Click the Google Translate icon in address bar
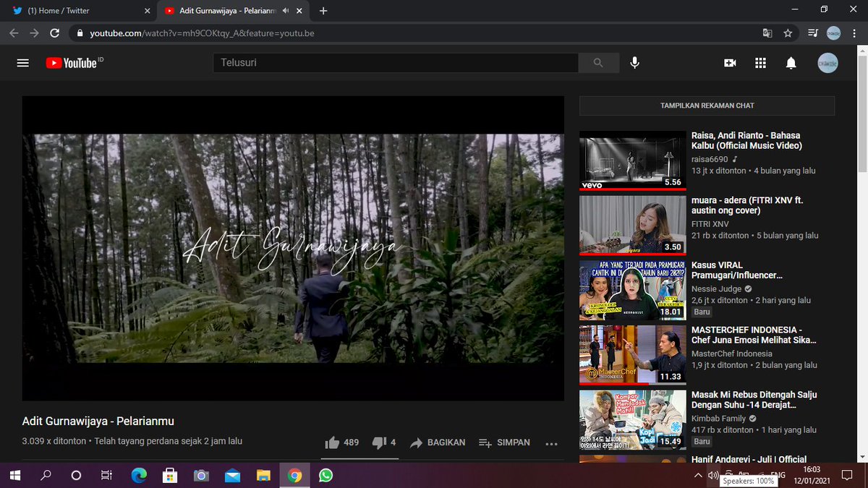The height and width of the screenshot is (488, 868). coord(767,33)
